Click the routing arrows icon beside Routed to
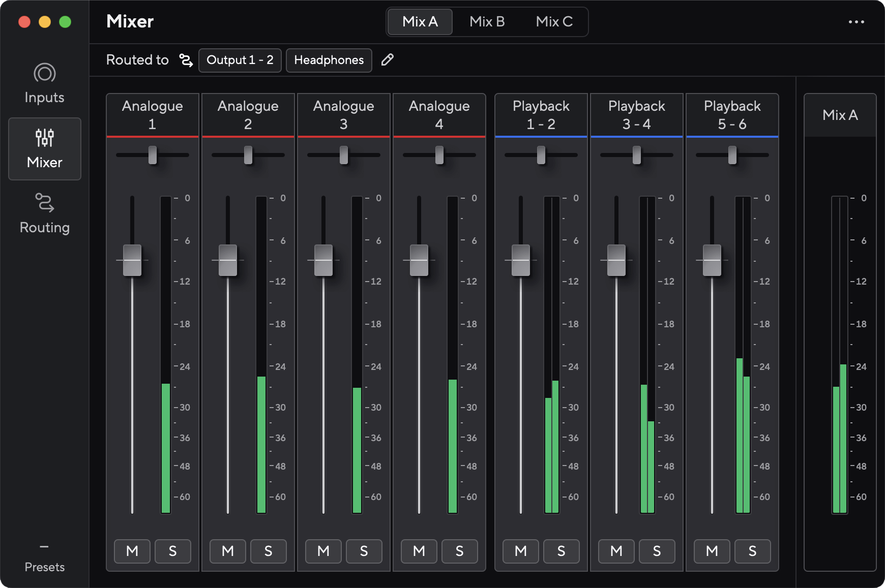The width and height of the screenshot is (885, 588). 186,60
